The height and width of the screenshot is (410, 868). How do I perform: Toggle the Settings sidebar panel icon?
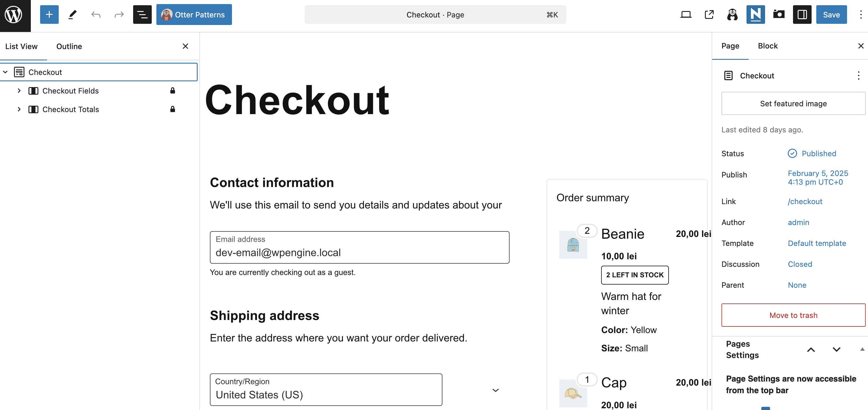802,15
